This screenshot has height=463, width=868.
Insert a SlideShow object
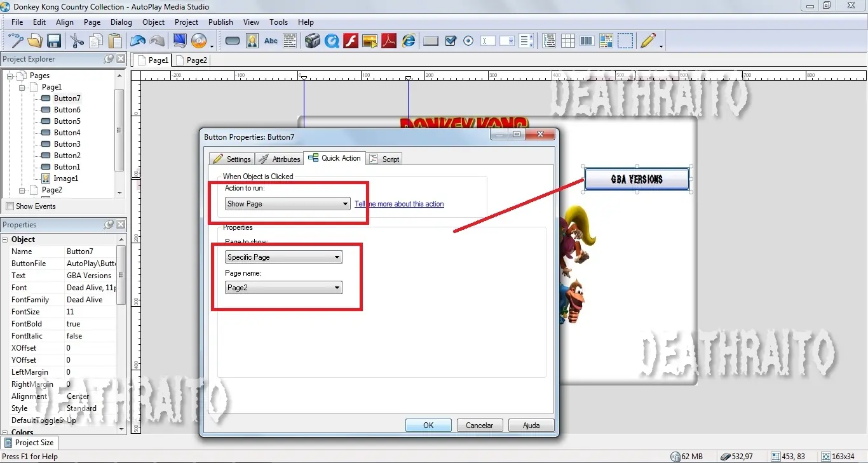click(x=370, y=41)
